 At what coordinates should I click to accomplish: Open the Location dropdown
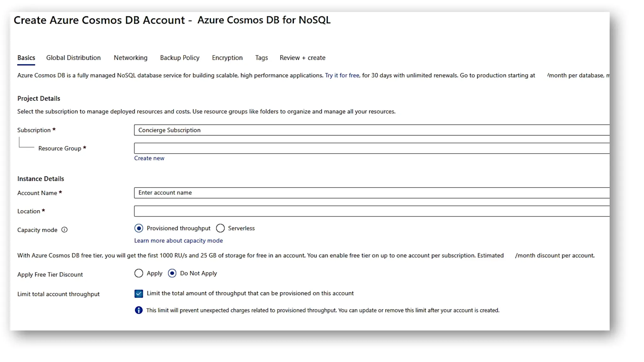pyautogui.click(x=371, y=211)
